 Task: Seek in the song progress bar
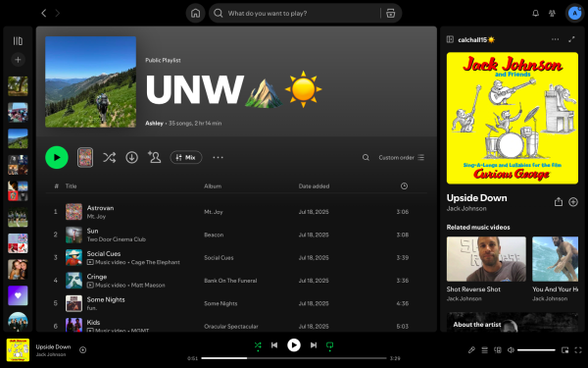pos(294,358)
